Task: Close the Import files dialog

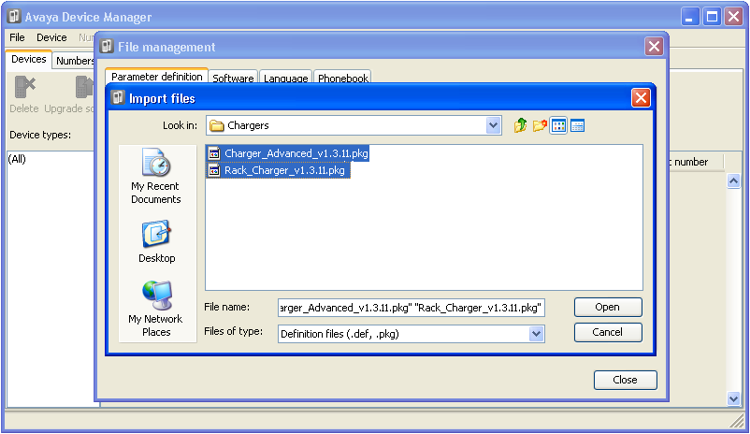Action: (x=641, y=98)
